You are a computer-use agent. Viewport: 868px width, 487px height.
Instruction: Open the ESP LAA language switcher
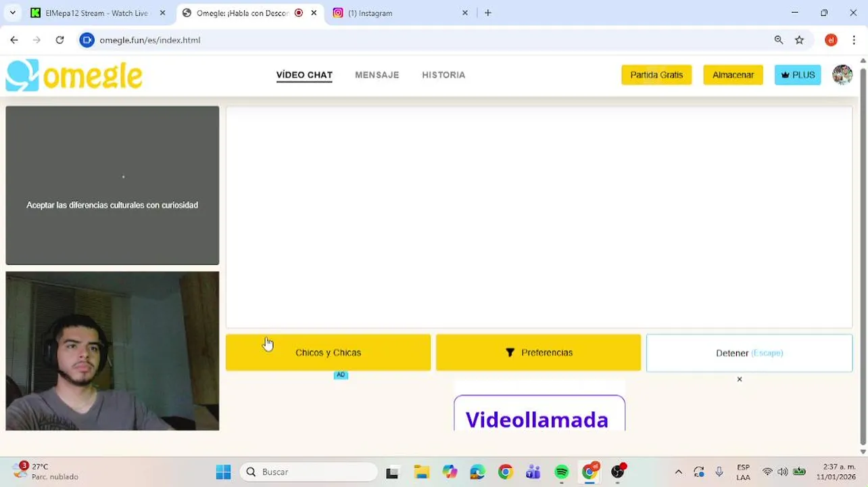tap(743, 472)
